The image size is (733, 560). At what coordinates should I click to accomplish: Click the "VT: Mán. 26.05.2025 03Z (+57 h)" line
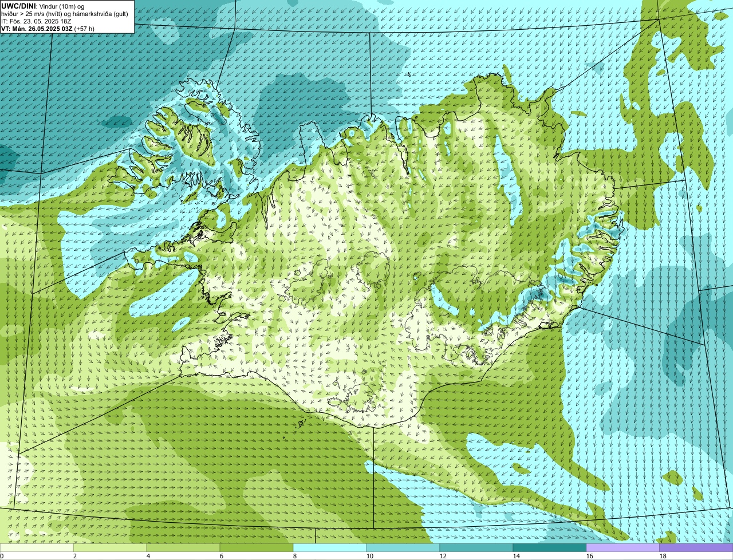(48, 28)
